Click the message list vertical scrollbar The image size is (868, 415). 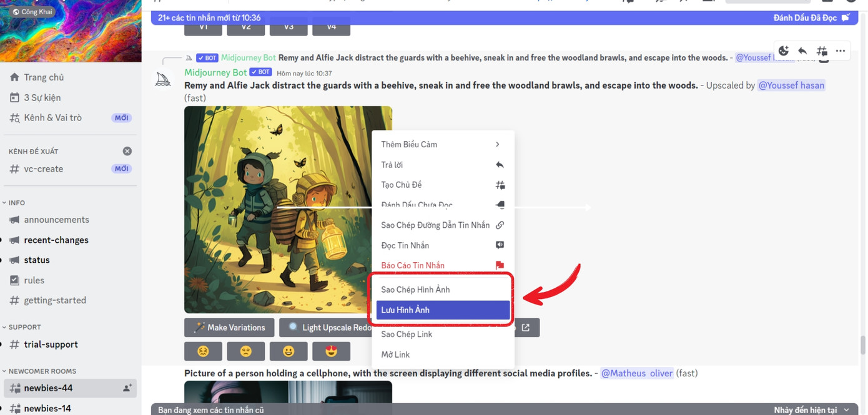tap(863, 344)
